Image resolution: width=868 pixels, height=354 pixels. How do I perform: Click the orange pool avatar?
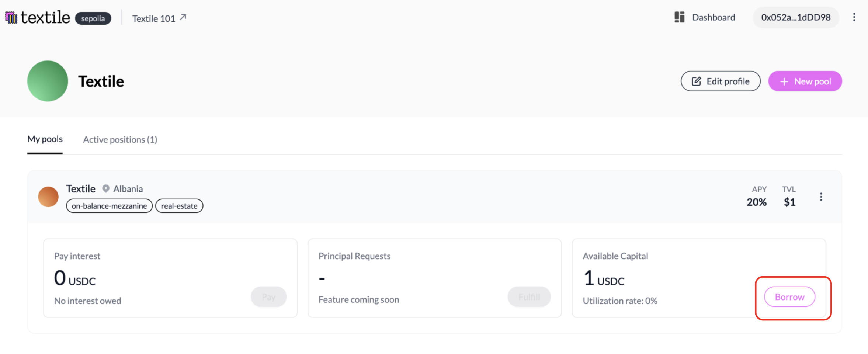[x=48, y=197]
